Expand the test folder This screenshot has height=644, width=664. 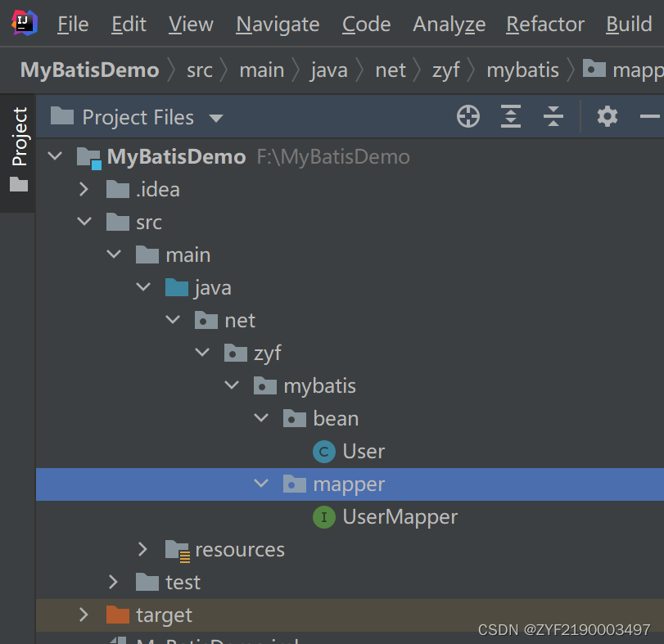[x=113, y=582]
